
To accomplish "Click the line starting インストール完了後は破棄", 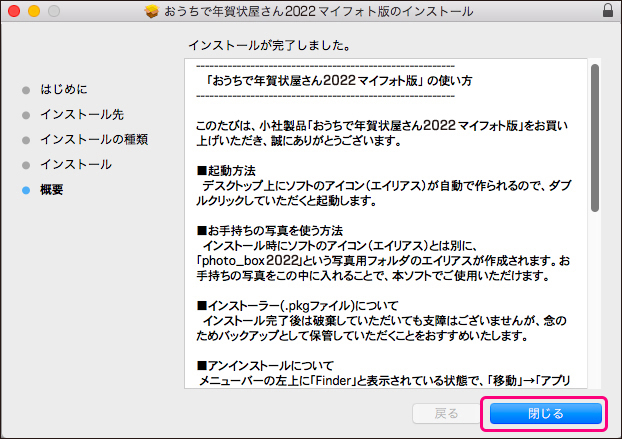I will point(385,320).
